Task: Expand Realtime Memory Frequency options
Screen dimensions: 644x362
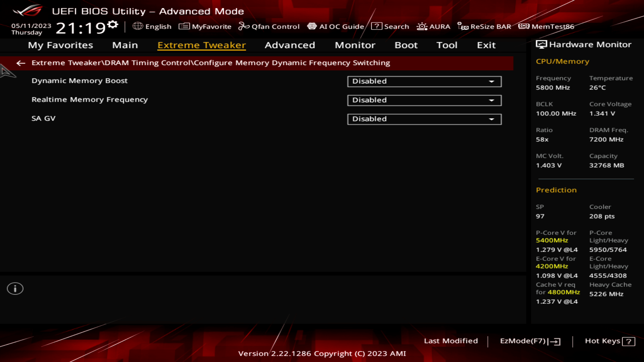Action: coord(492,100)
